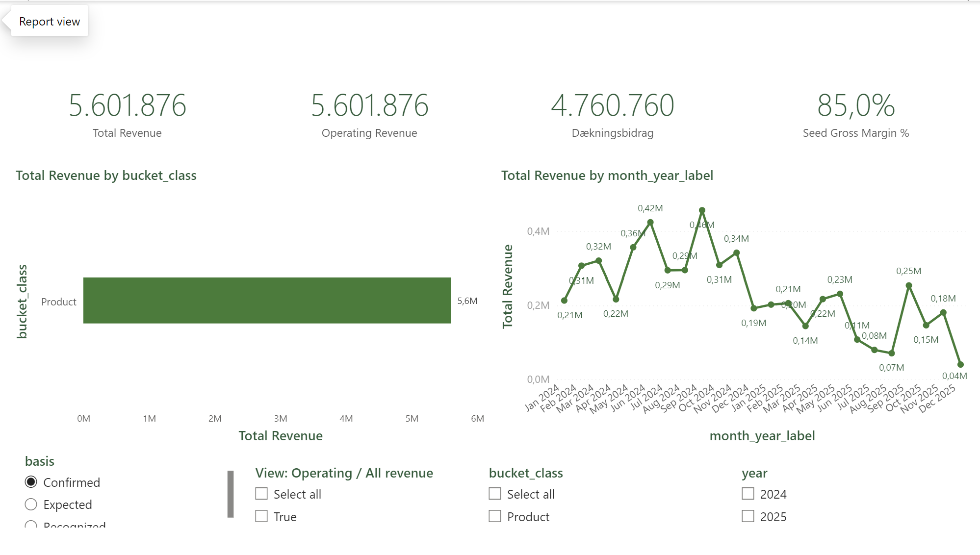Viewport: 980px width, 555px height.
Task: Click the 0,42M data label on line chart
Action: 650,208
